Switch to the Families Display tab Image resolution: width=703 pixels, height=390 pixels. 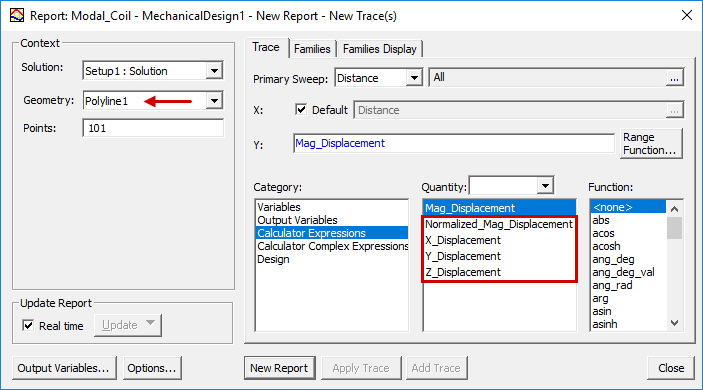point(380,49)
